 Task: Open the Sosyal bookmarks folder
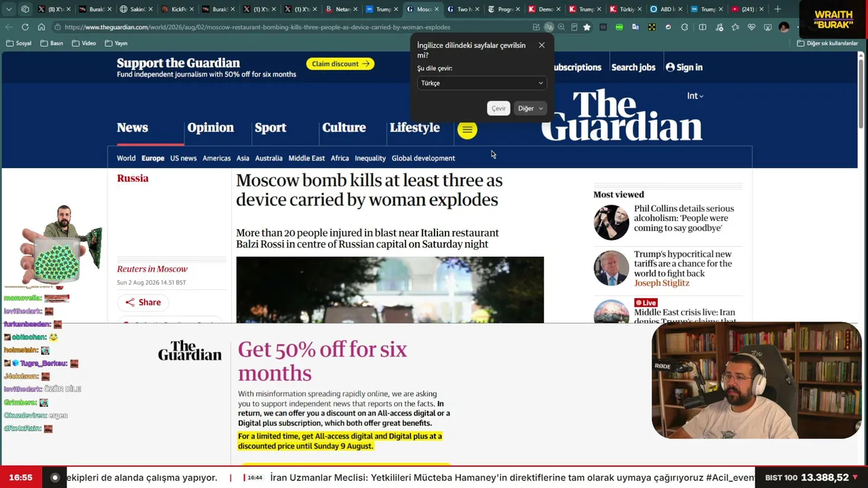[18, 43]
